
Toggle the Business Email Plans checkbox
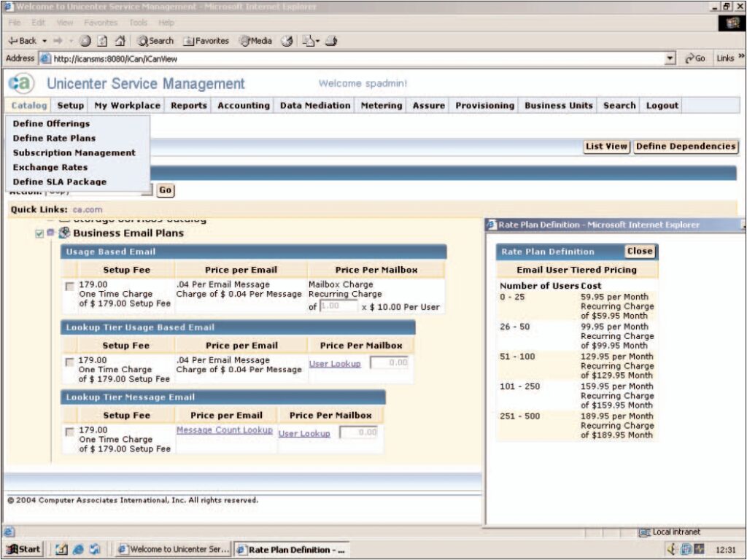click(39, 233)
